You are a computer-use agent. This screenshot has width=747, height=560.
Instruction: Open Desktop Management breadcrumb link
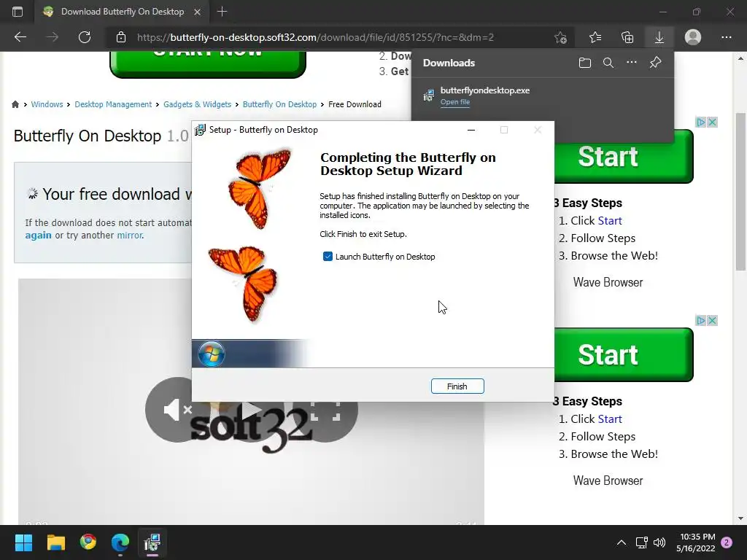(113, 104)
